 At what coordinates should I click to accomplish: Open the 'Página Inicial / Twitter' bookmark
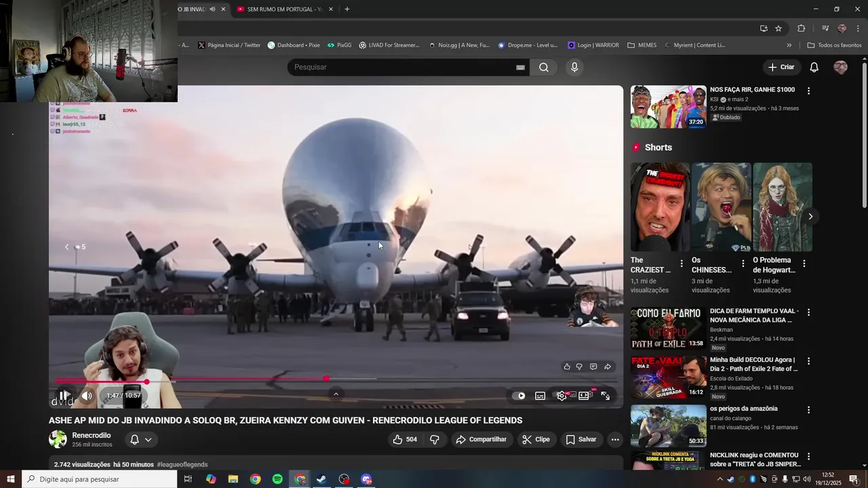tap(229, 45)
